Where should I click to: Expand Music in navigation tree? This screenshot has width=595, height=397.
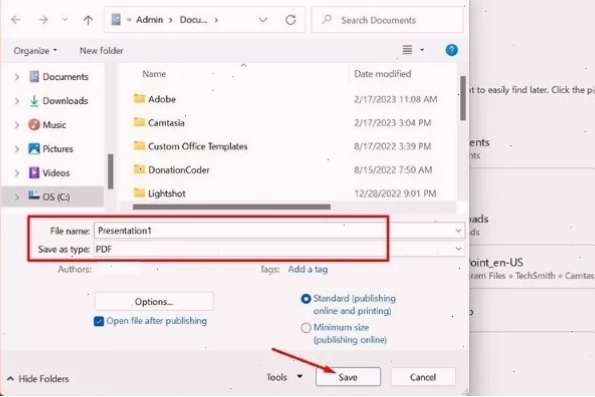(17, 125)
